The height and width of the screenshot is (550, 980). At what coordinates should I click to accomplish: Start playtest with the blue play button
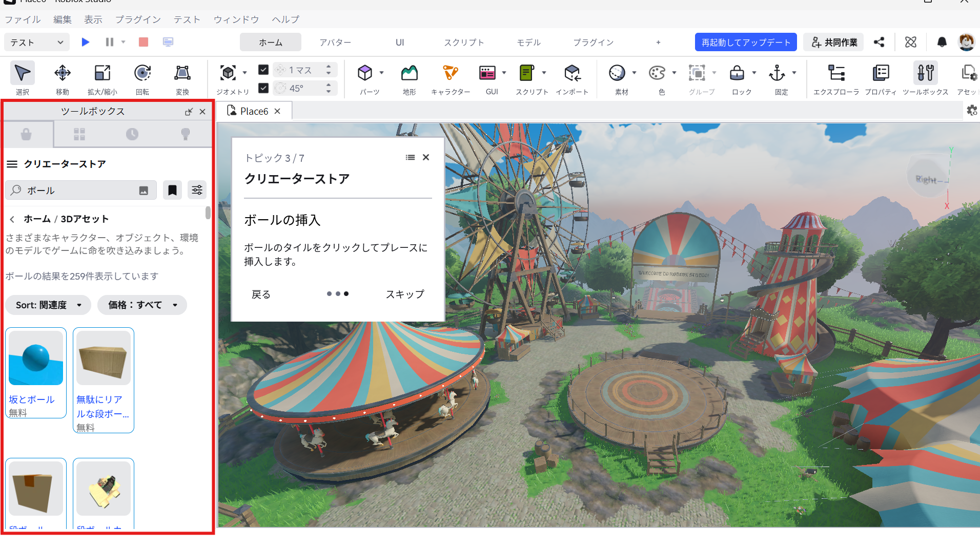86,42
